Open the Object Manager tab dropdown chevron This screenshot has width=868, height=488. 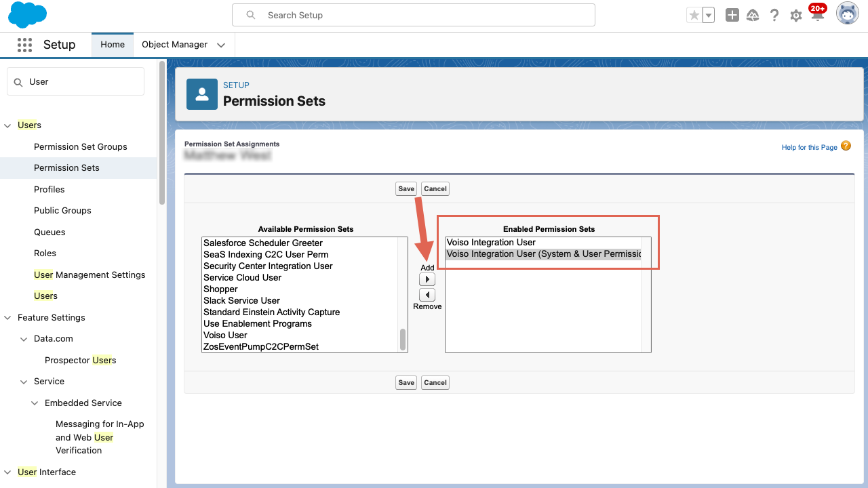pyautogui.click(x=221, y=45)
